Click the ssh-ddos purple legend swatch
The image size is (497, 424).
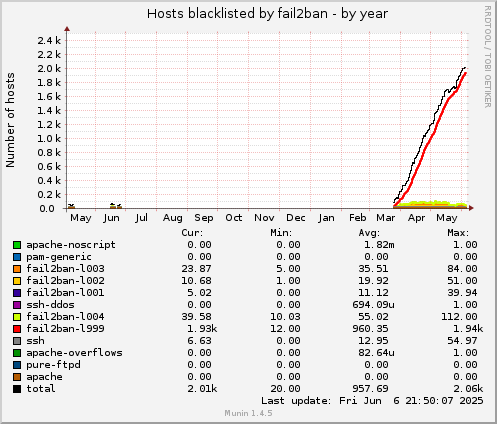point(17,305)
